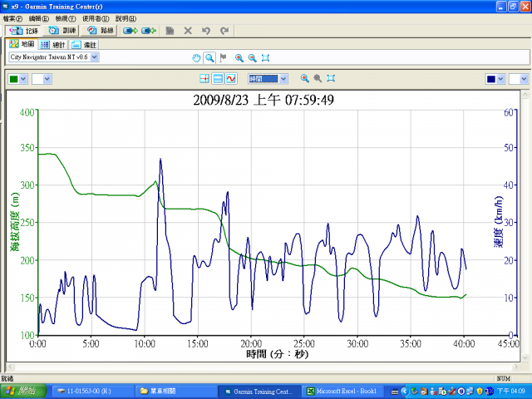Click the receive from device icon

coord(149,31)
